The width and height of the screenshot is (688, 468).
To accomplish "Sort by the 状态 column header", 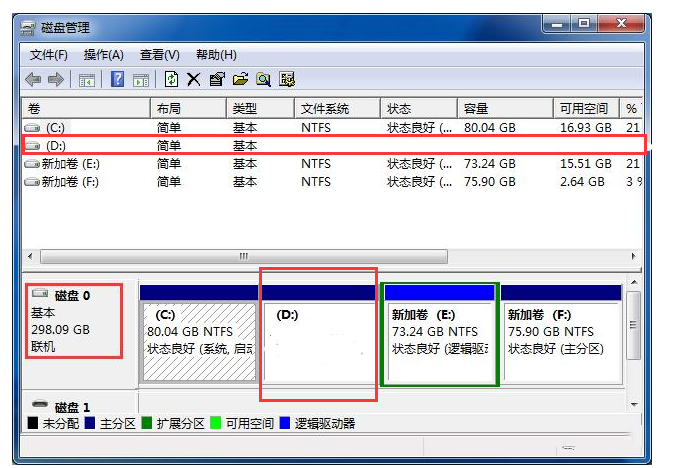I will click(419, 108).
